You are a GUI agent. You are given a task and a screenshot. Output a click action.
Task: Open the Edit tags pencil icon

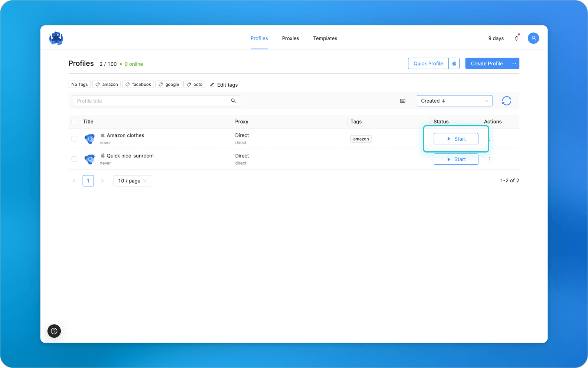point(212,85)
